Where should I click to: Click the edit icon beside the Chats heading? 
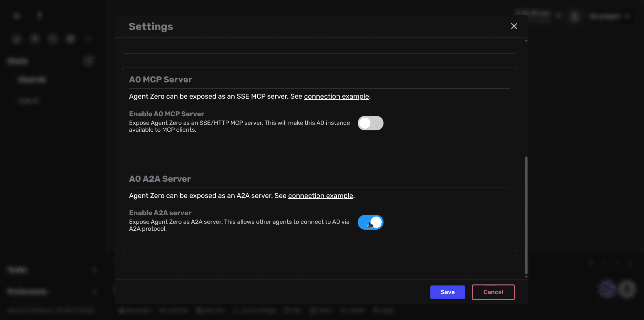(x=88, y=61)
